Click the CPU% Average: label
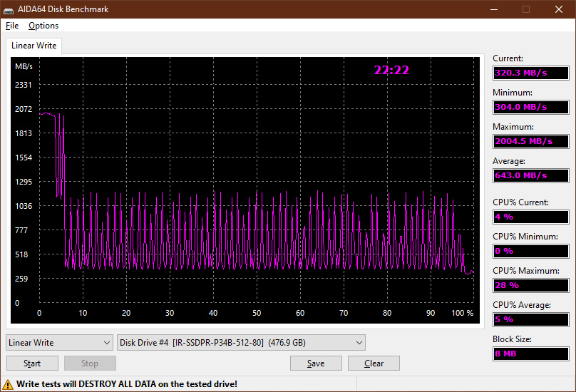The height and width of the screenshot is (392, 576). pos(522,305)
